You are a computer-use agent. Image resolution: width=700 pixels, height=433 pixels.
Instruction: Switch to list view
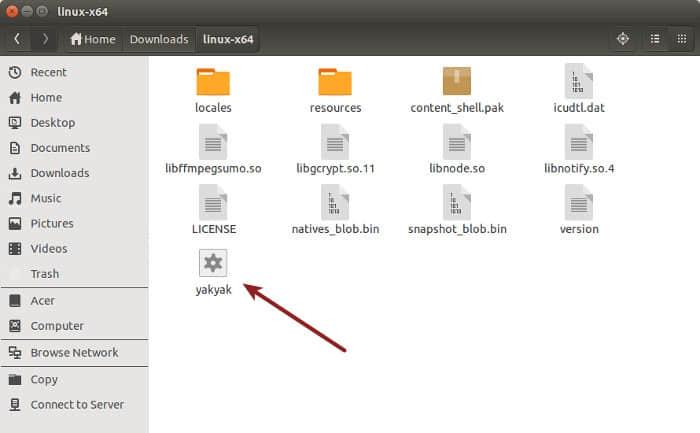coord(655,39)
